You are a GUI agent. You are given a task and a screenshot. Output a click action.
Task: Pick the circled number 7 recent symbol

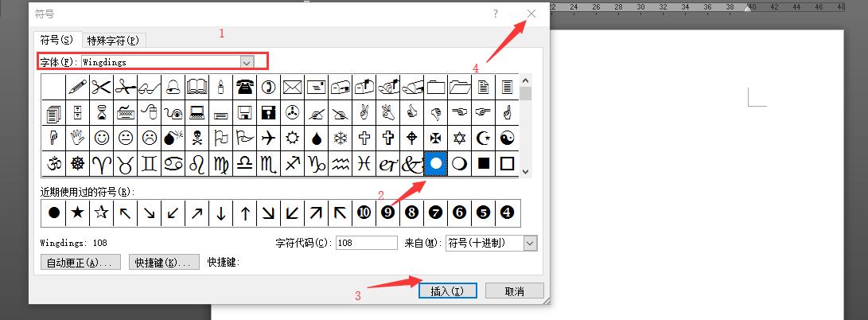[x=436, y=213]
